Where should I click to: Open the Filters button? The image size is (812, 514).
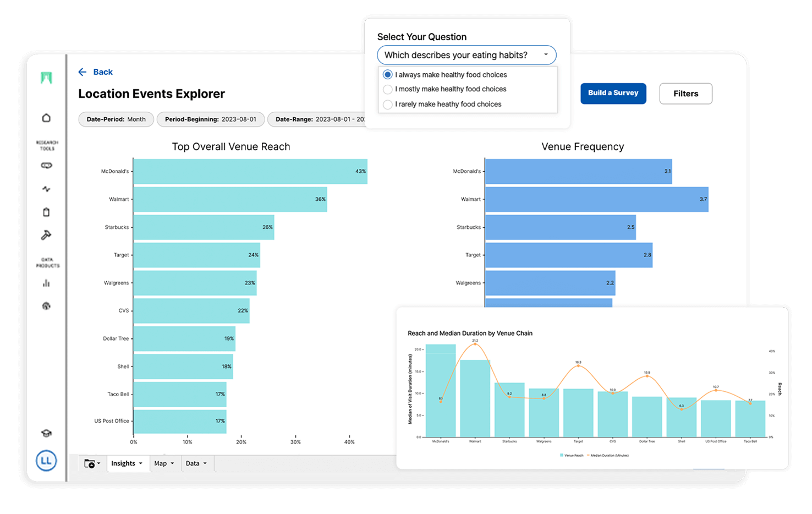(x=686, y=94)
